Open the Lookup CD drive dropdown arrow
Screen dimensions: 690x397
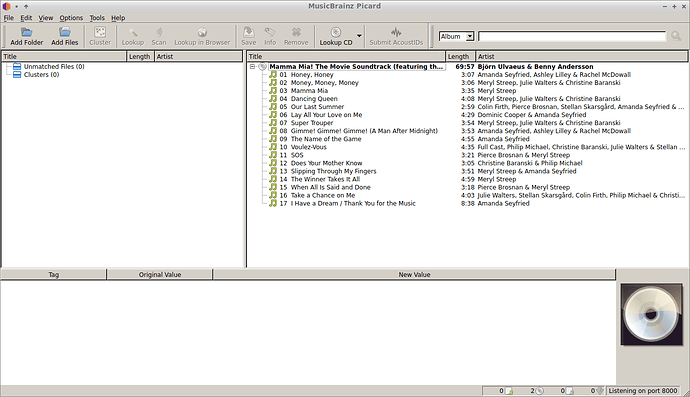[x=359, y=36]
